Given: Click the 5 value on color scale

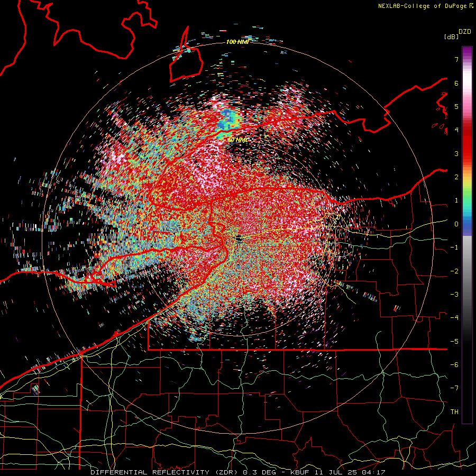Looking at the screenshot, I should (456, 106).
